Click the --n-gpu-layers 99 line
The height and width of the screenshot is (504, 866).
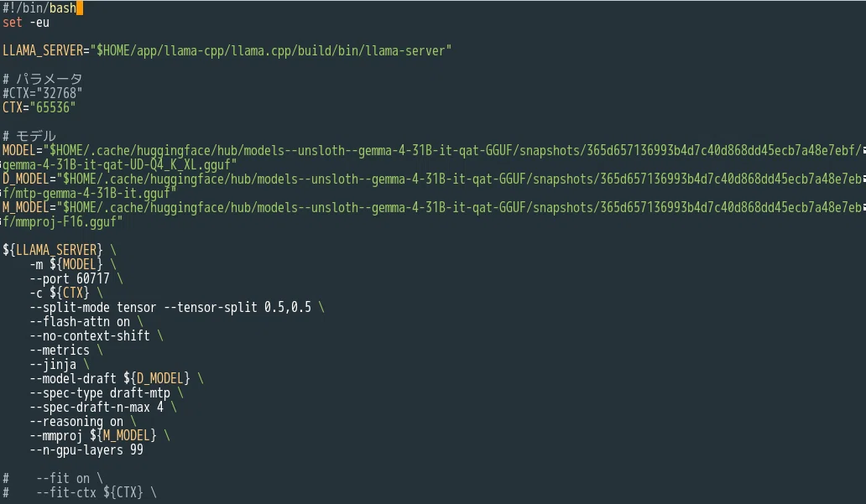[x=86, y=449]
